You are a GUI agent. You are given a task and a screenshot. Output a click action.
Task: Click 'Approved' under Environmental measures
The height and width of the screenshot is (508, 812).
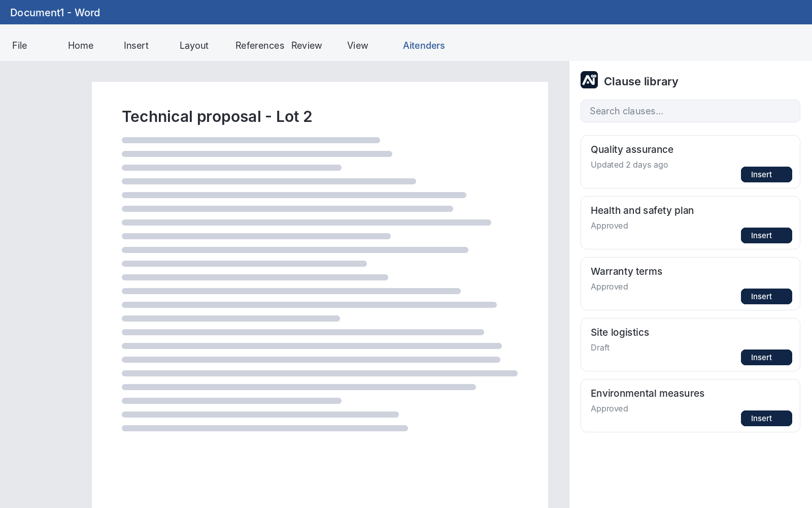[609, 408]
